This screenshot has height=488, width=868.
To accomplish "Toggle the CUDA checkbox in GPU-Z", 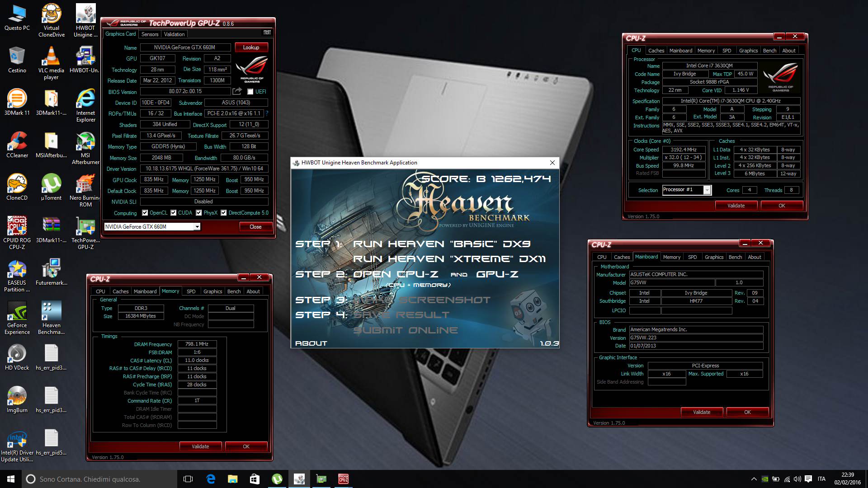I will pos(174,213).
